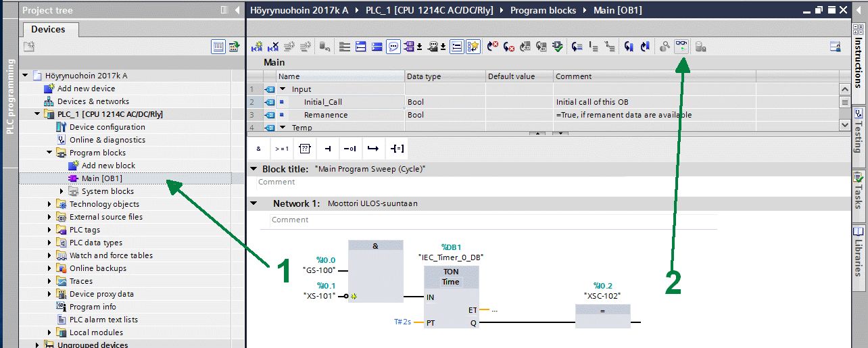This screenshot has width=868, height=348.
Task: Insert empty box (??) from favorites
Action: click(304, 148)
